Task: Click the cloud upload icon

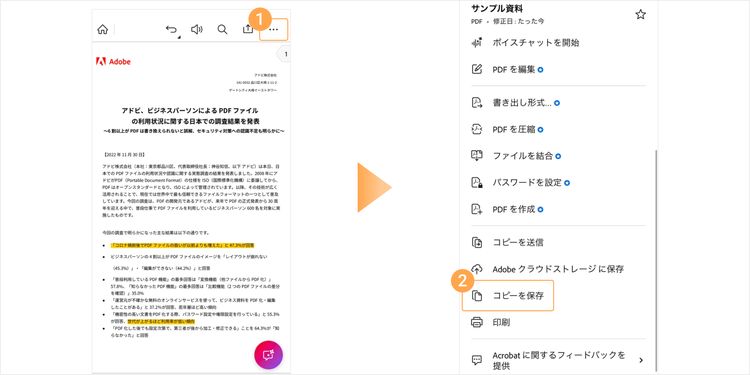Action: [x=477, y=269]
